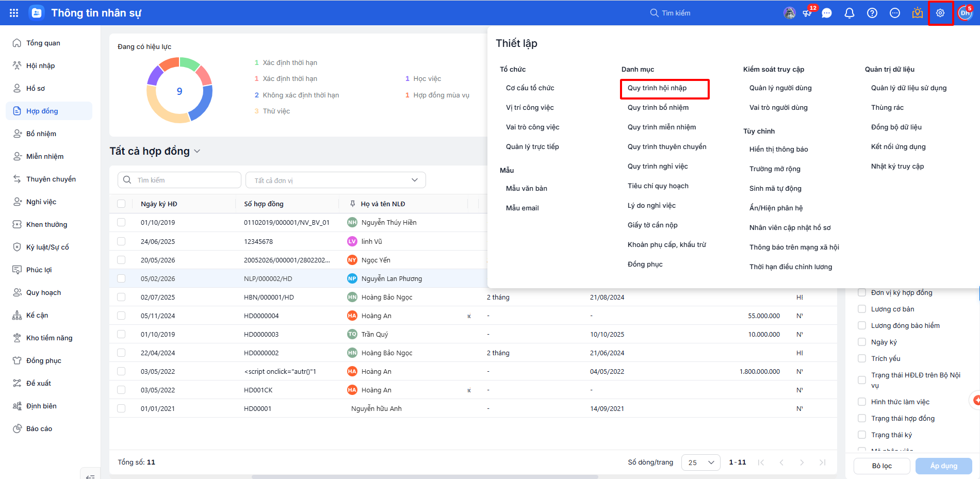Viewport: 980px width, 479px height.
Task: Check the Lương đóng bảo hiểm filter
Action: 862,325
